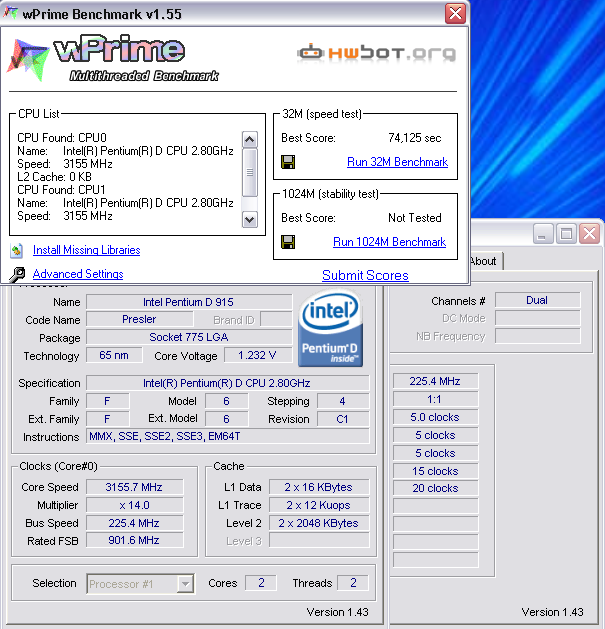Click the 5.0 clocks CAS latency field

coord(435,417)
